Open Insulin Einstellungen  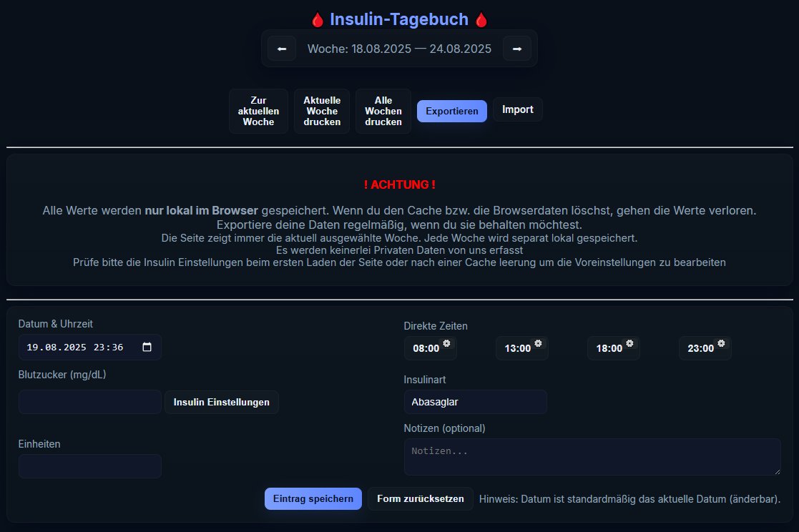coord(221,402)
